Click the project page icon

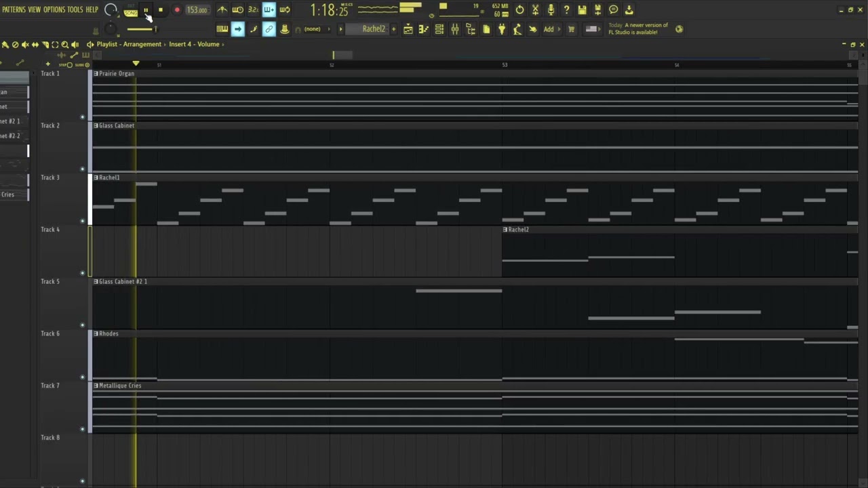pos(486,29)
